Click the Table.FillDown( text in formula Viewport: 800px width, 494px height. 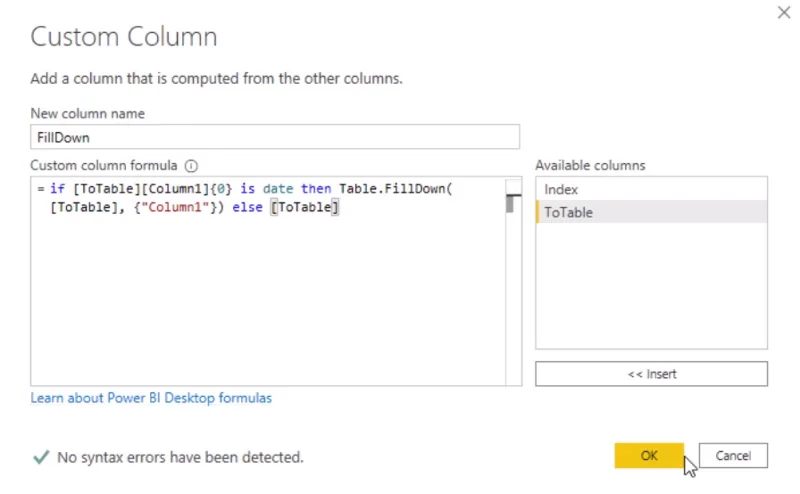(395, 189)
